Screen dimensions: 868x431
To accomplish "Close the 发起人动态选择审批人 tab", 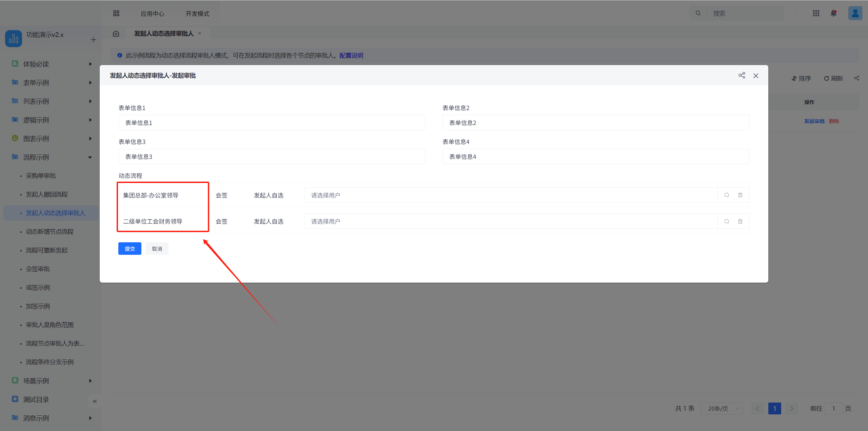I will click(x=200, y=33).
